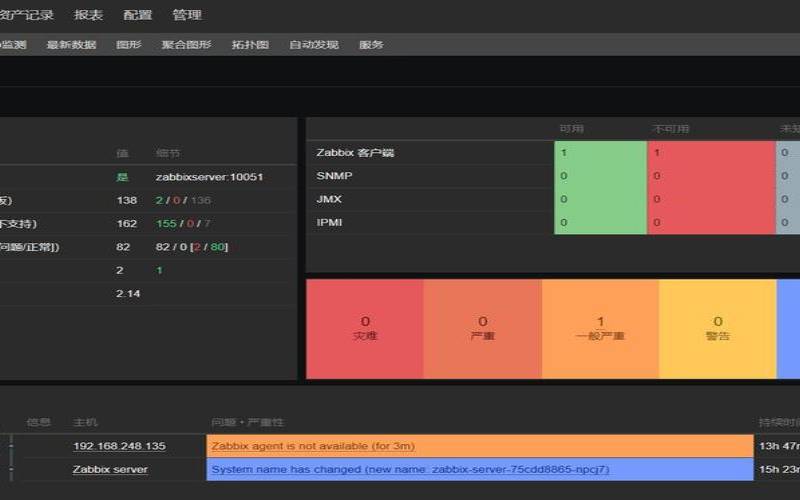Select the 一般严重 severity block
Image resolution: width=800 pixels, height=500 pixels.
coord(601,329)
